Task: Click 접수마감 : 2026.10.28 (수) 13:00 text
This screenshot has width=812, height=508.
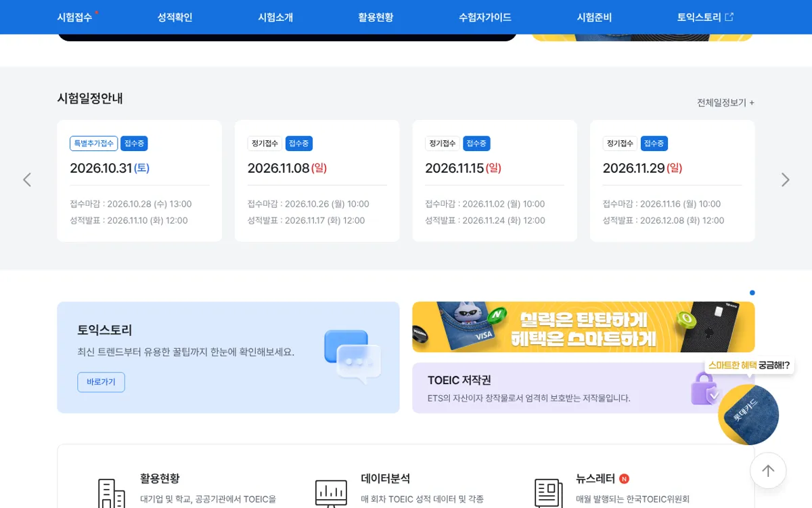Action: [x=131, y=204]
